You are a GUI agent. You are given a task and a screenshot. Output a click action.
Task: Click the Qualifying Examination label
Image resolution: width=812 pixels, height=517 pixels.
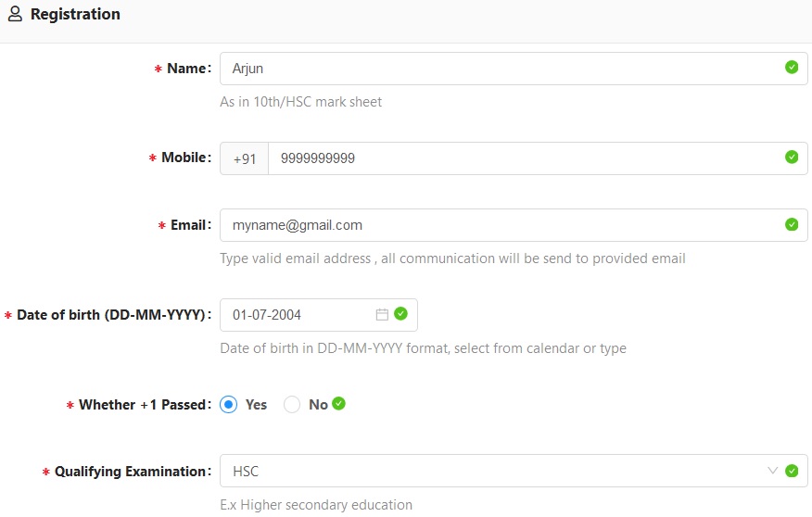tap(130, 472)
